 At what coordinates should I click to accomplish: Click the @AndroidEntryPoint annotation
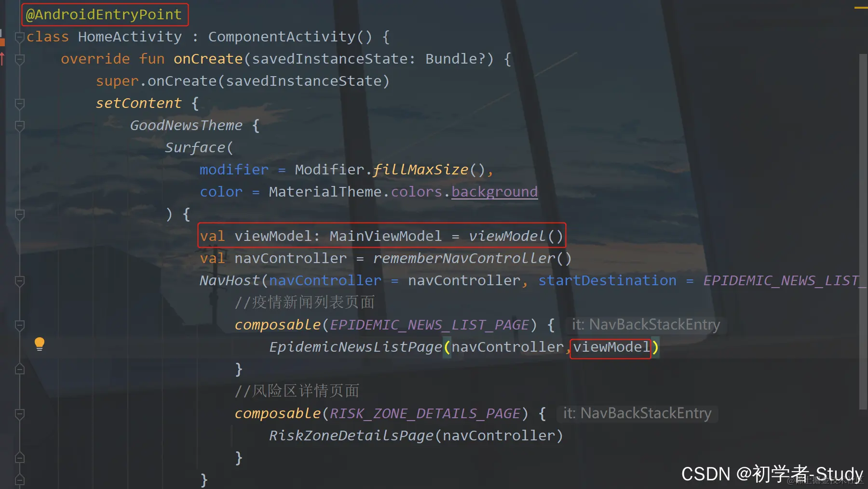[104, 14]
